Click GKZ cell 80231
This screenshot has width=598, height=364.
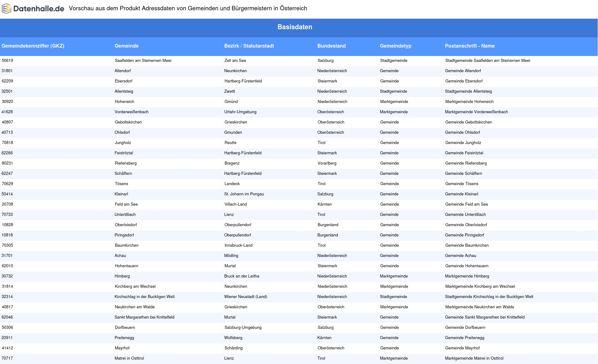pyautogui.click(x=56, y=163)
